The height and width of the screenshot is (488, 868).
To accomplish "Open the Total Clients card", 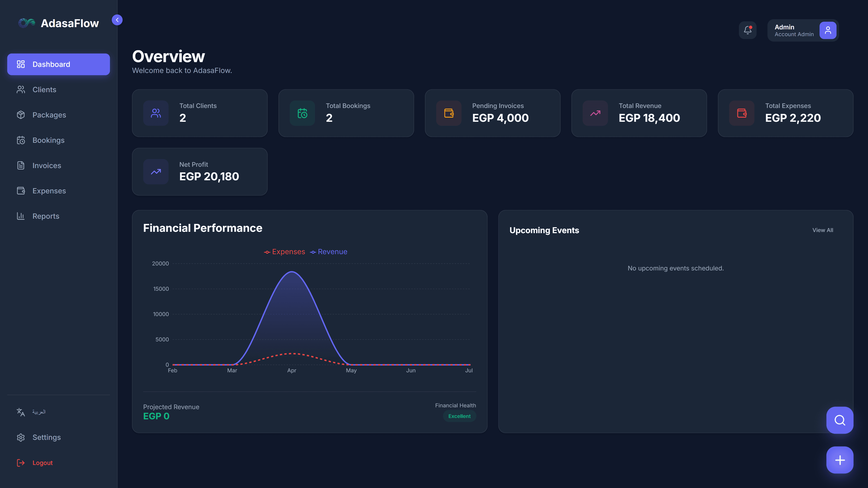I will pyautogui.click(x=200, y=113).
